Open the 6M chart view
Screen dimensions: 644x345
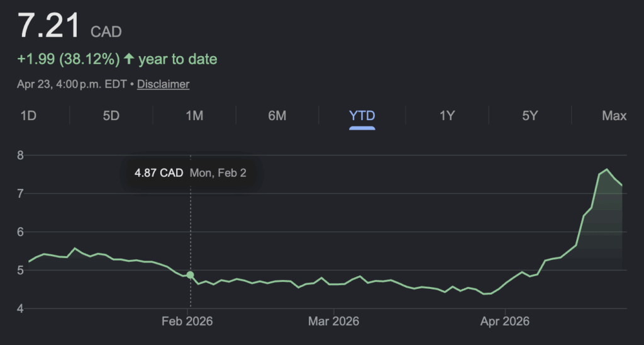(277, 116)
